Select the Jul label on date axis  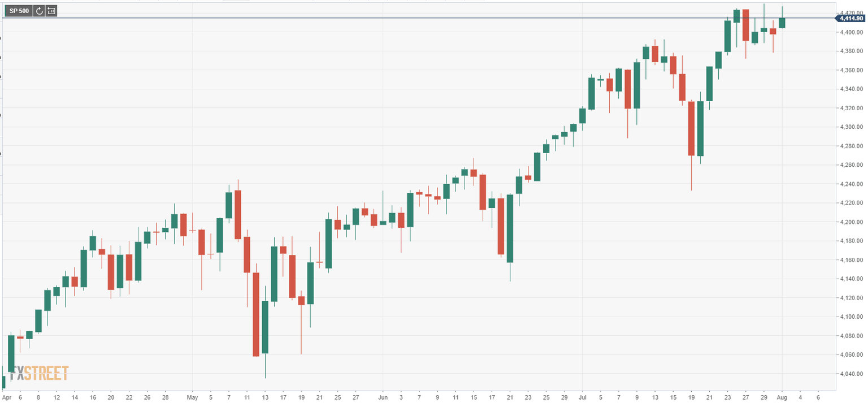pos(581,398)
